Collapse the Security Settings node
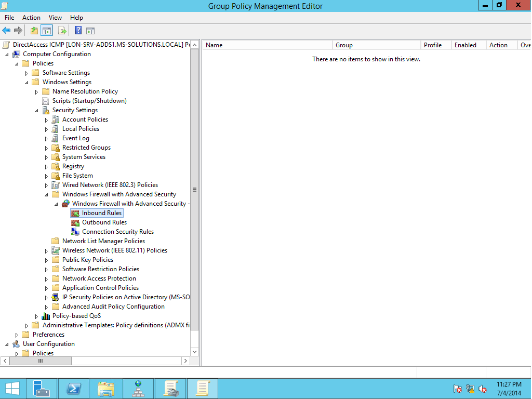Viewport: 532px width, 399px height. (36, 111)
